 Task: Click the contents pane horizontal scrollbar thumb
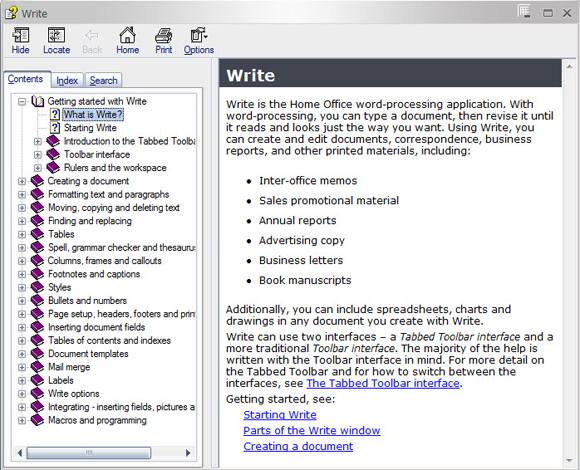coord(89,453)
